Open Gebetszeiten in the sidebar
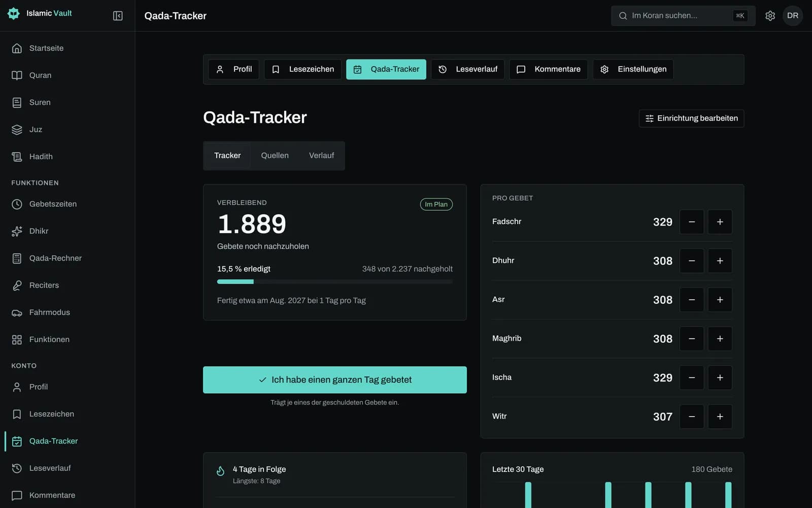 (67, 204)
